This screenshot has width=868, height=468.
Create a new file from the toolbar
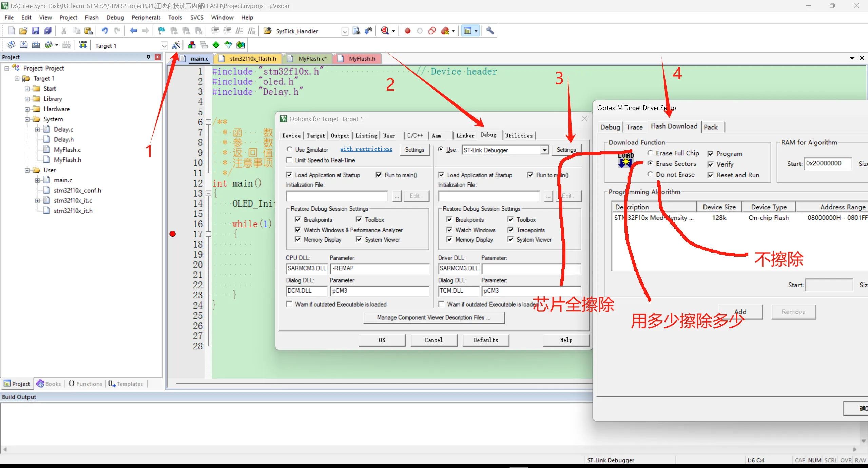(11, 31)
